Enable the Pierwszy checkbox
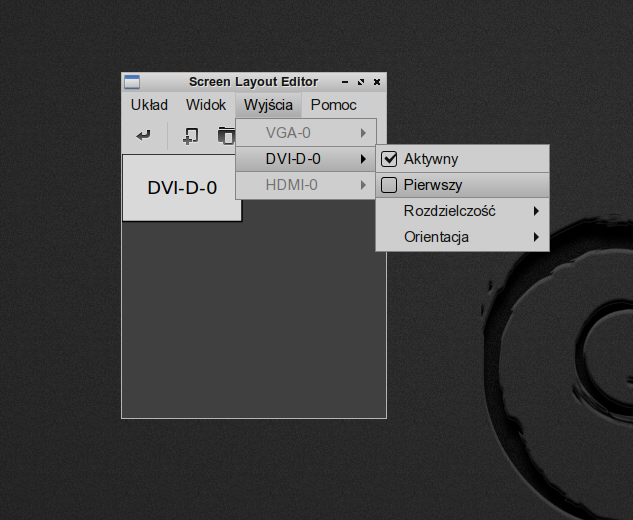This screenshot has height=520, width=633. click(389, 185)
